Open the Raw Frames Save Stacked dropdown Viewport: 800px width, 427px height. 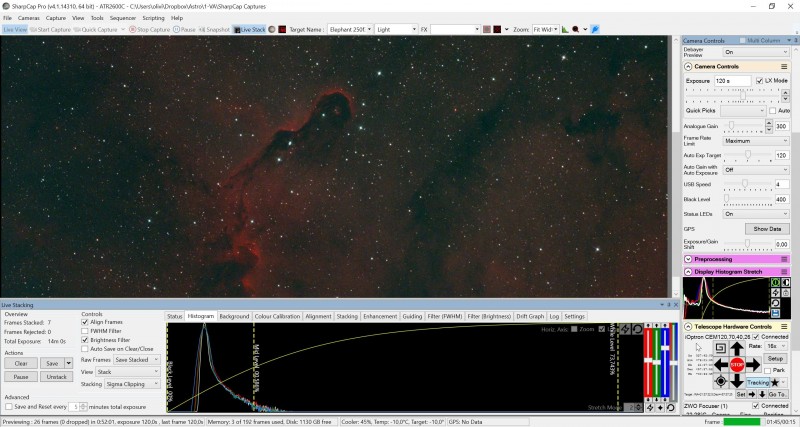click(x=137, y=360)
